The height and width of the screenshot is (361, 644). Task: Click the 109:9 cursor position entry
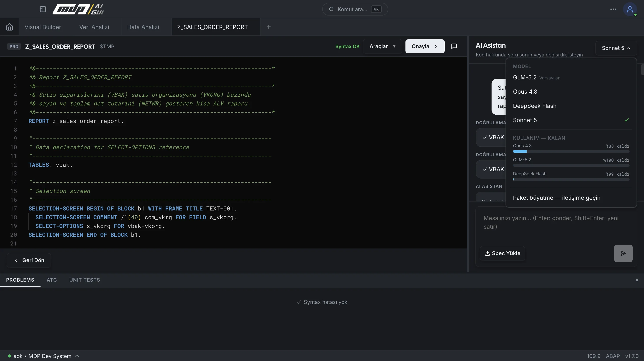pyautogui.click(x=593, y=356)
